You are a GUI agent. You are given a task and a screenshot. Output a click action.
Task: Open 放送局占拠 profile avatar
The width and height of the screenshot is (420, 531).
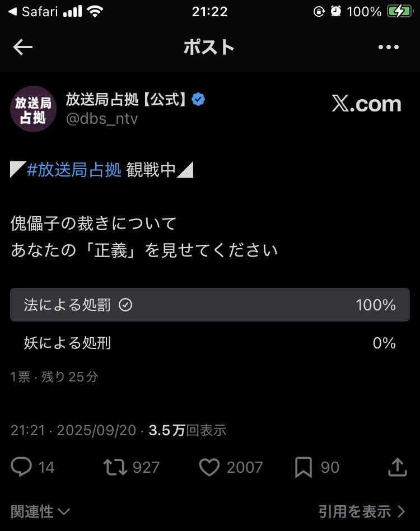[34, 109]
